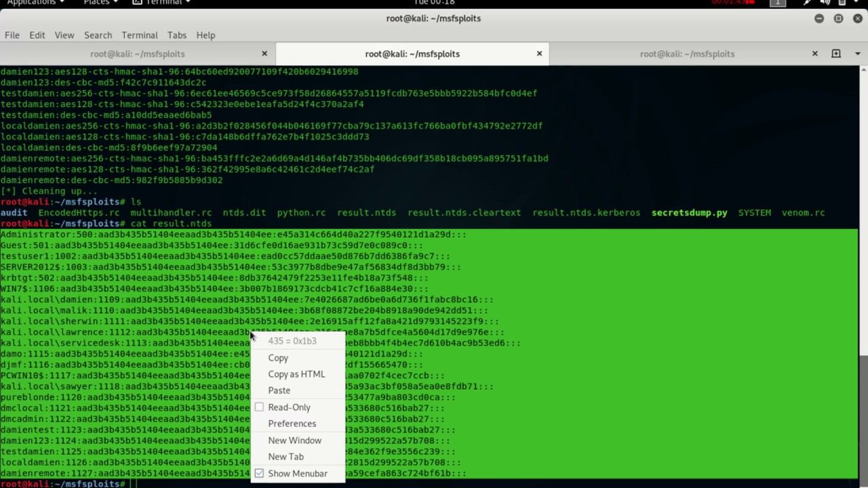The image size is (868, 488).
Task: Click the EncodedHttps.rc filename
Action: [79, 213]
